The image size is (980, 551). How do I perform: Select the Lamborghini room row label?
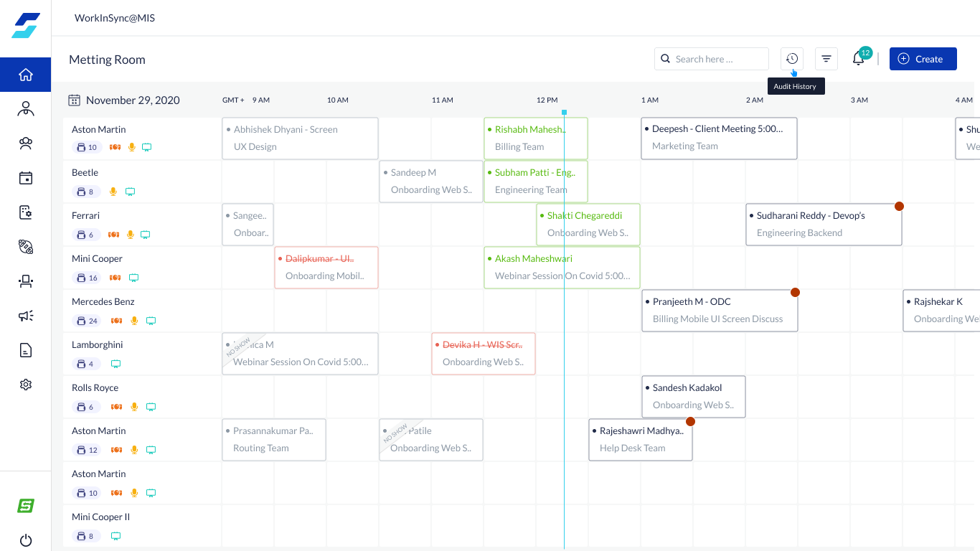[98, 344]
